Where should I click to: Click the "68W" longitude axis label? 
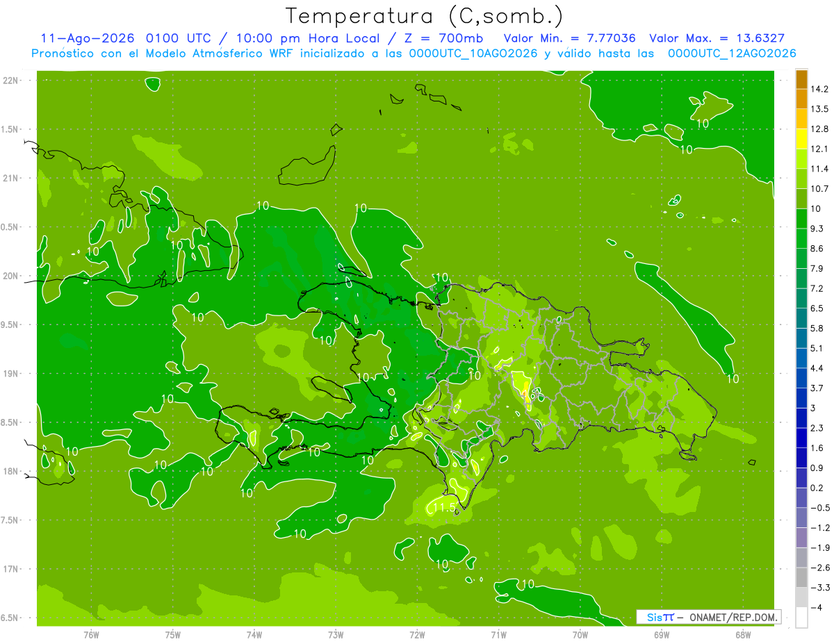pos(743,634)
